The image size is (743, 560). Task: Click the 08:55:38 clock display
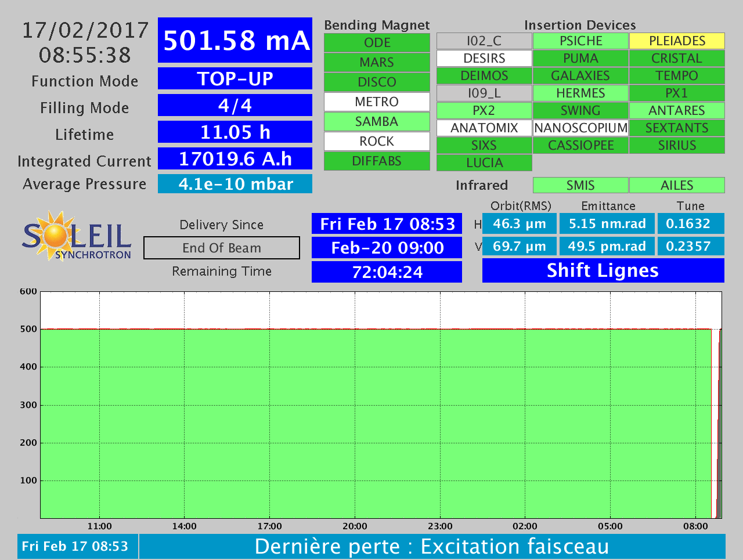click(x=85, y=55)
